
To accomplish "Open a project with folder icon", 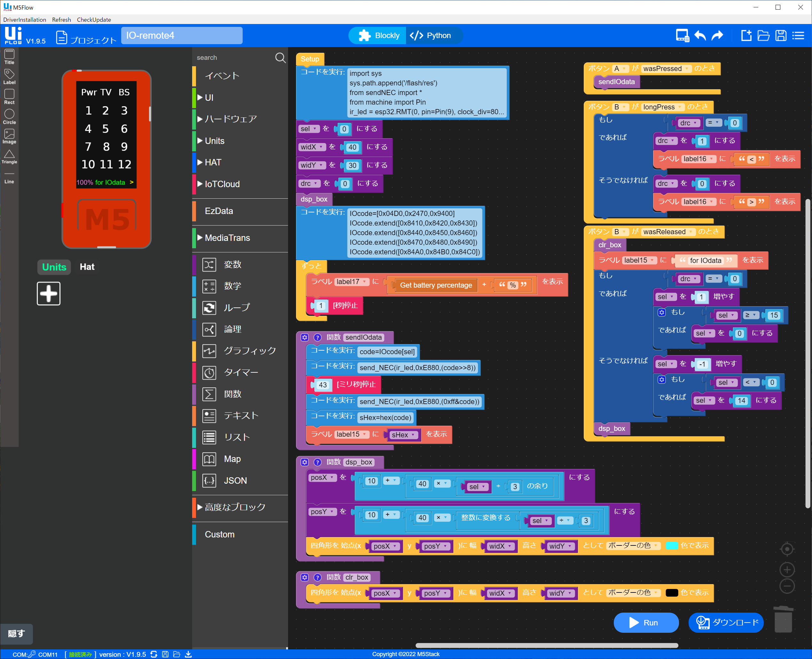I will coord(763,36).
